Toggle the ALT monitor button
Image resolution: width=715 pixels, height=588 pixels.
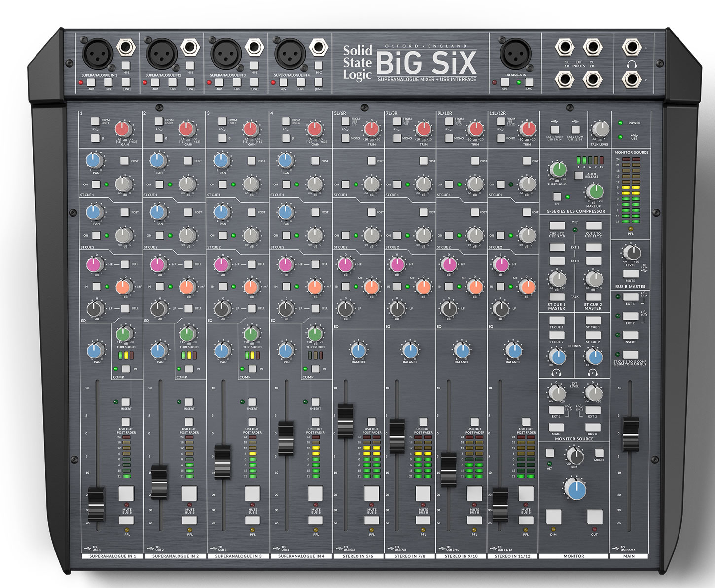(x=550, y=453)
